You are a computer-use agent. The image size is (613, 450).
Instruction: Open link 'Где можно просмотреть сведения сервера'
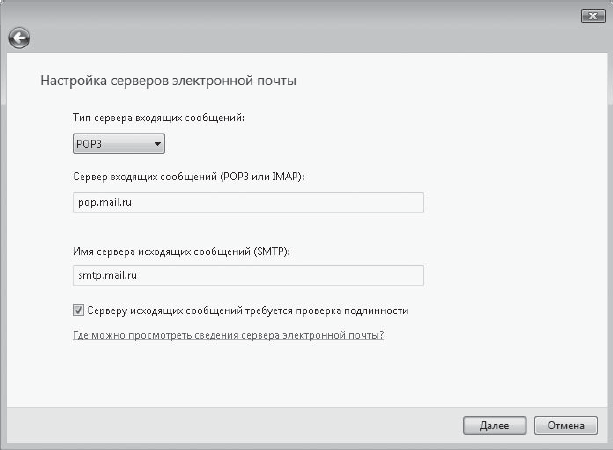[228, 335]
